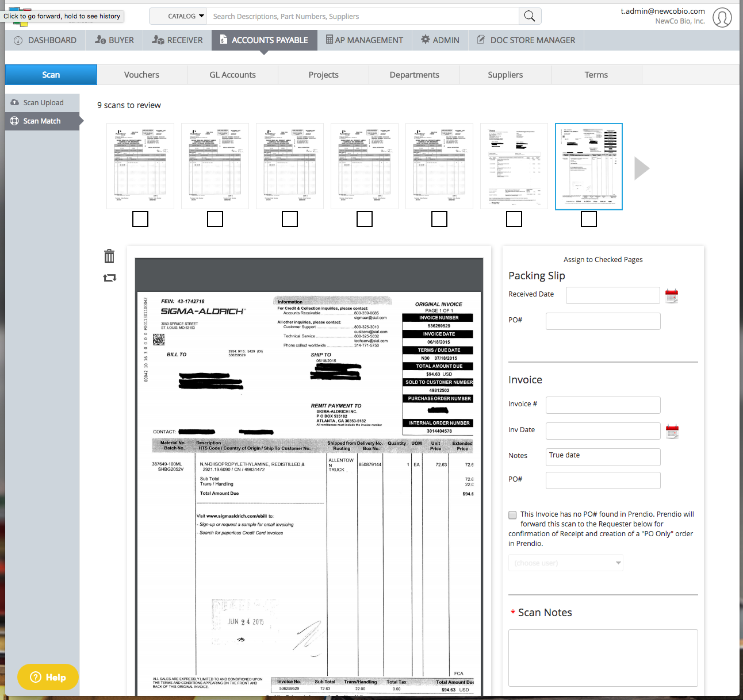Check the box under the highlighted seventh thumbnail
This screenshot has width=743, height=700.
(x=589, y=219)
